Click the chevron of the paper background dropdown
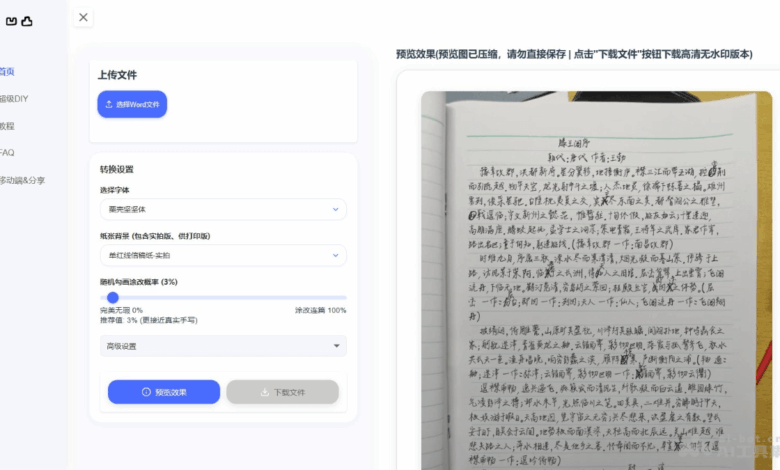The height and width of the screenshot is (470, 780). [335, 255]
